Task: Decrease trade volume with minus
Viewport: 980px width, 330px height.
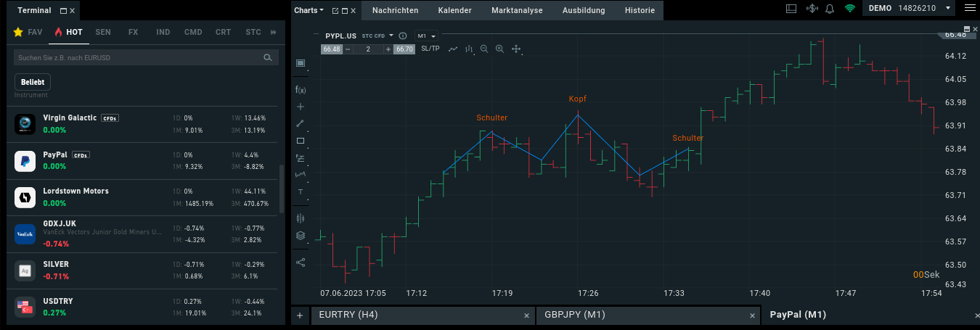Action: click(x=348, y=49)
